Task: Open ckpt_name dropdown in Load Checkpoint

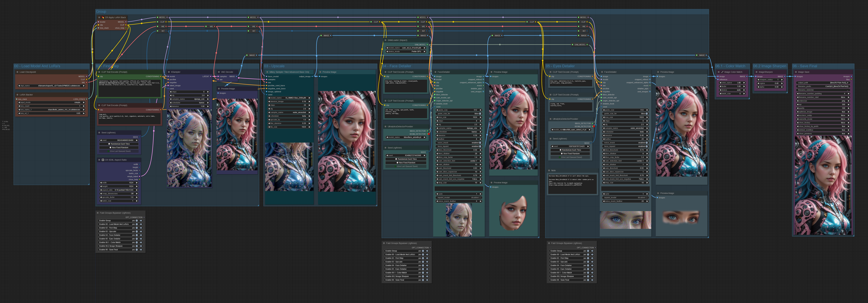Action: click(51, 86)
